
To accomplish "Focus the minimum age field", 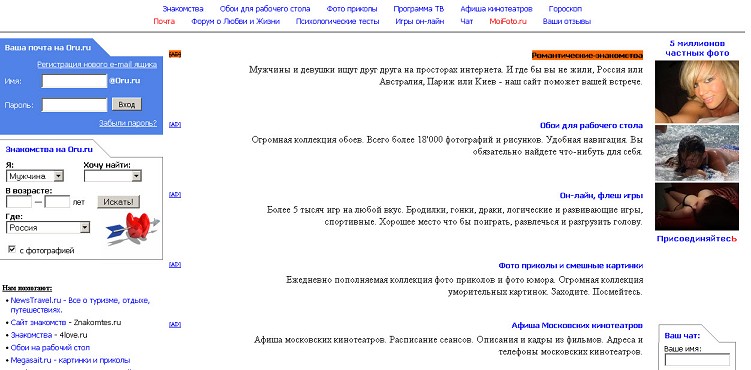I will [x=19, y=202].
